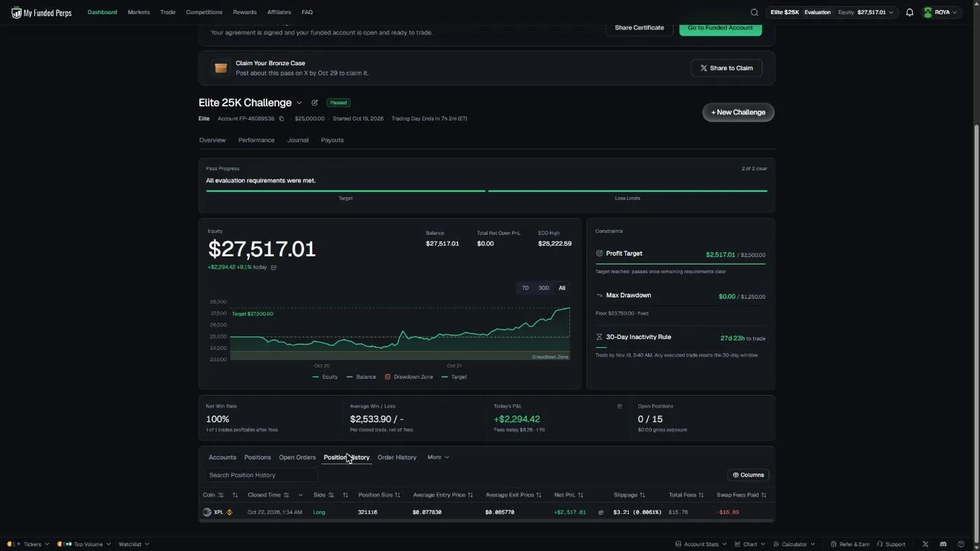Select the 7D chart range
980x551 pixels.
click(525, 288)
